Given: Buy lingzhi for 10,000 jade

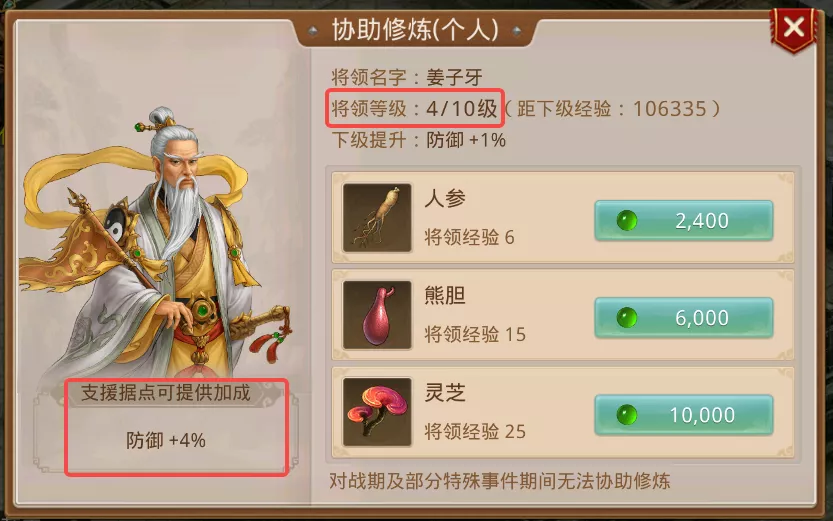Looking at the screenshot, I should 684,415.
